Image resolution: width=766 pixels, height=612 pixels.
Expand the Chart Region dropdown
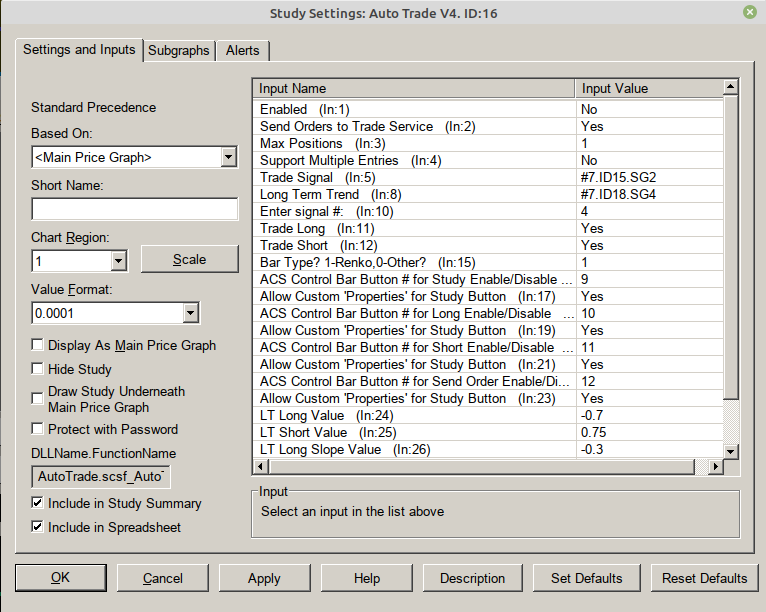118,261
